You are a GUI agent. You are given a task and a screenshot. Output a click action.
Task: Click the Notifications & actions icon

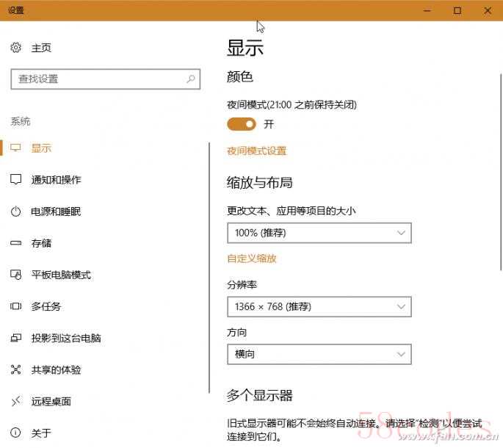[16, 180]
